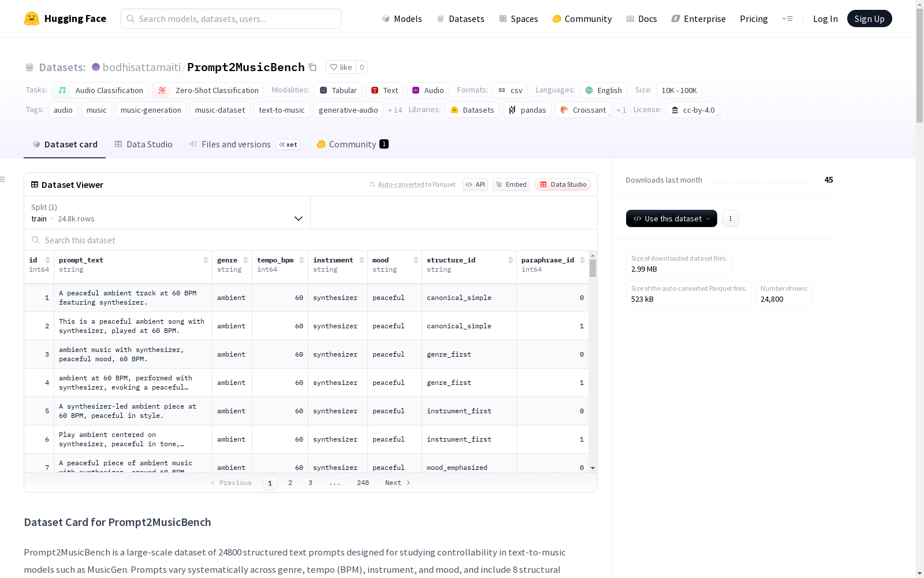Click the Log In link
Screen dimensions: 924x578
coord(825,18)
